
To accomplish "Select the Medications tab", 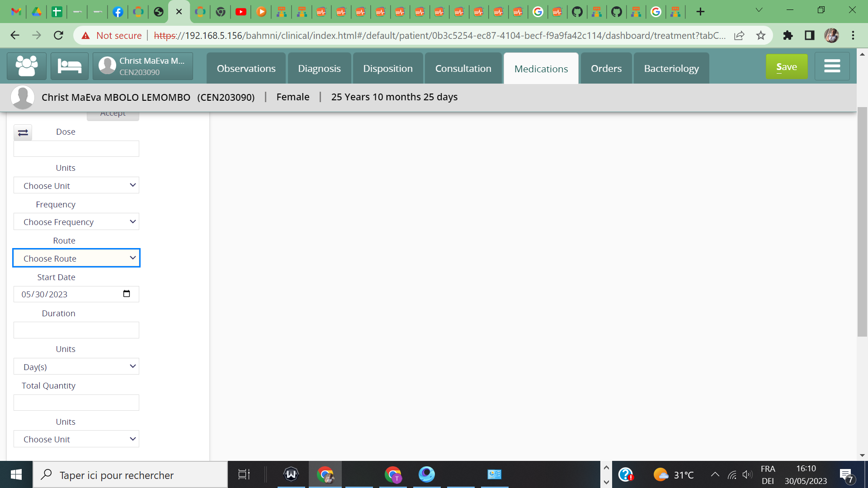I will [541, 69].
